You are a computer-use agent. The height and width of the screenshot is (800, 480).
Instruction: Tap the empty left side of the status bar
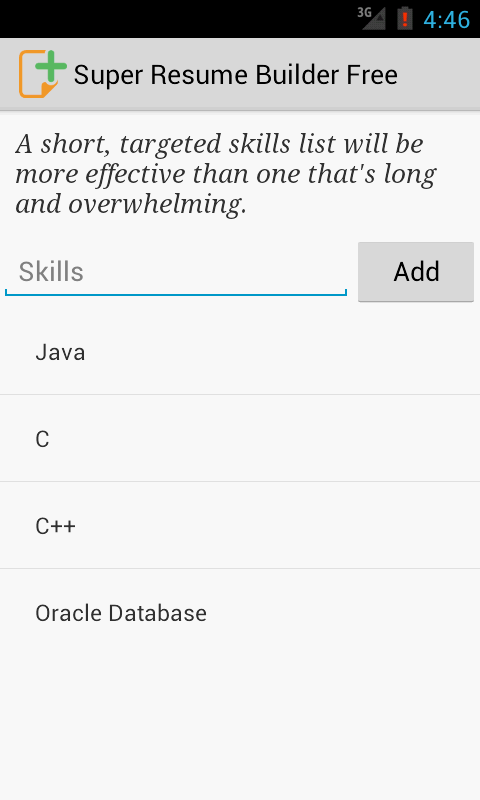(173, 19)
